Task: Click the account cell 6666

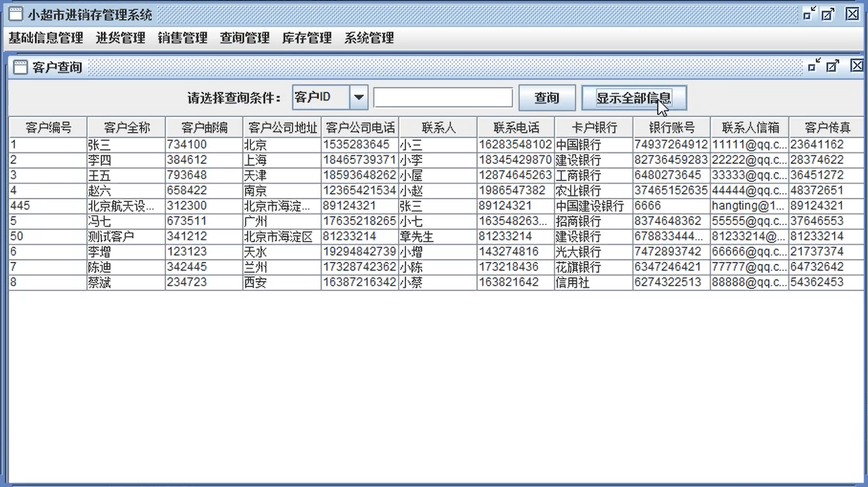Action: click(x=671, y=206)
